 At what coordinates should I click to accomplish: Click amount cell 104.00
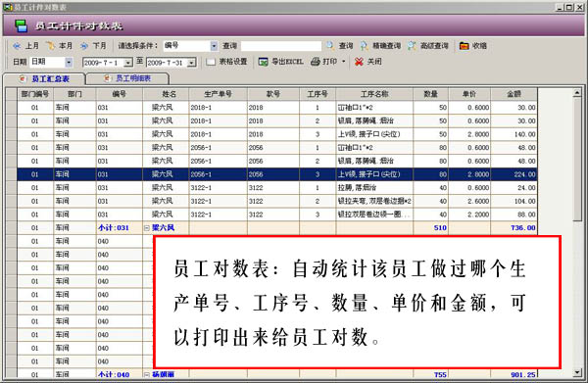(x=514, y=201)
